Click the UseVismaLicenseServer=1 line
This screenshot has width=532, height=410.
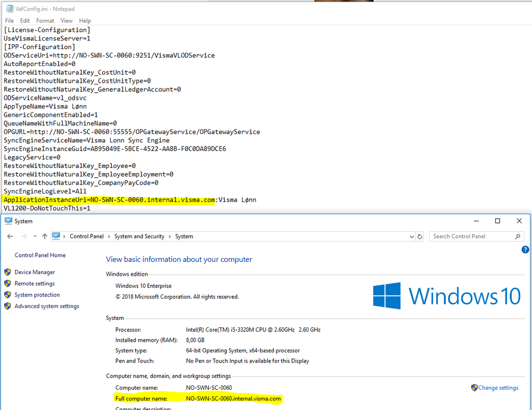(47, 38)
